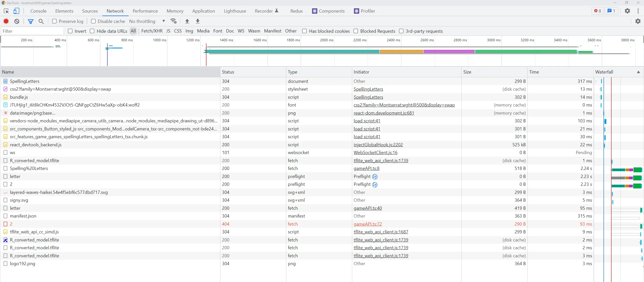Screen dimensions: 644x282
Task: Open the network search magnifier
Action: [x=41, y=21]
